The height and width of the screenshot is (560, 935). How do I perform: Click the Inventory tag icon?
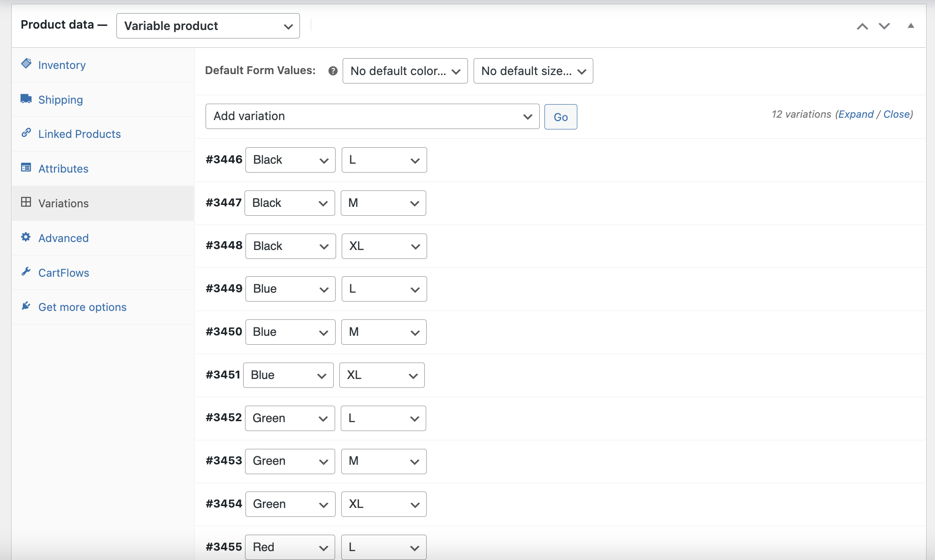coord(26,64)
